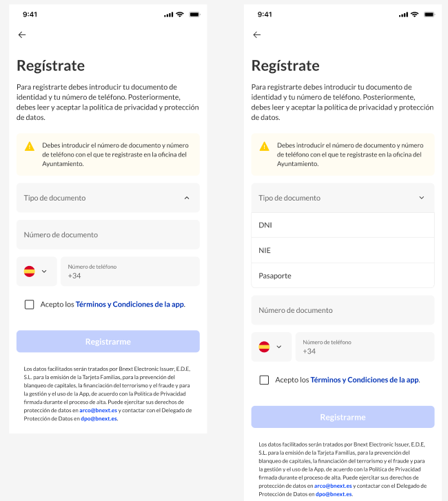448x501 pixels.
Task: Collapse the expanded Tipo de documento list on right
Action: tap(343, 198)
